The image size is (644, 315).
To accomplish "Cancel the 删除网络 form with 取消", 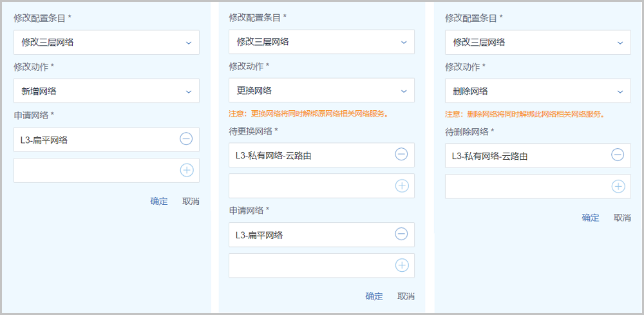I will (622, 218).
